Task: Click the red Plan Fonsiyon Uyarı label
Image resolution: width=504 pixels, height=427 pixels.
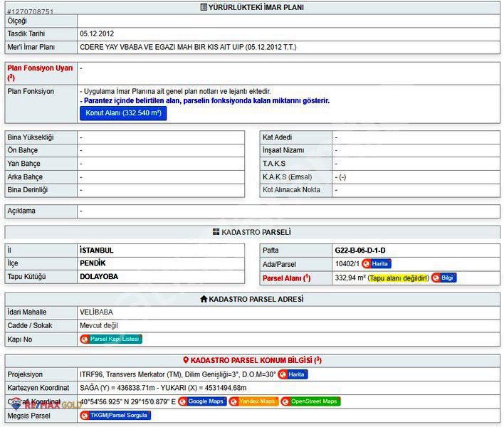Action: (40, 72)
